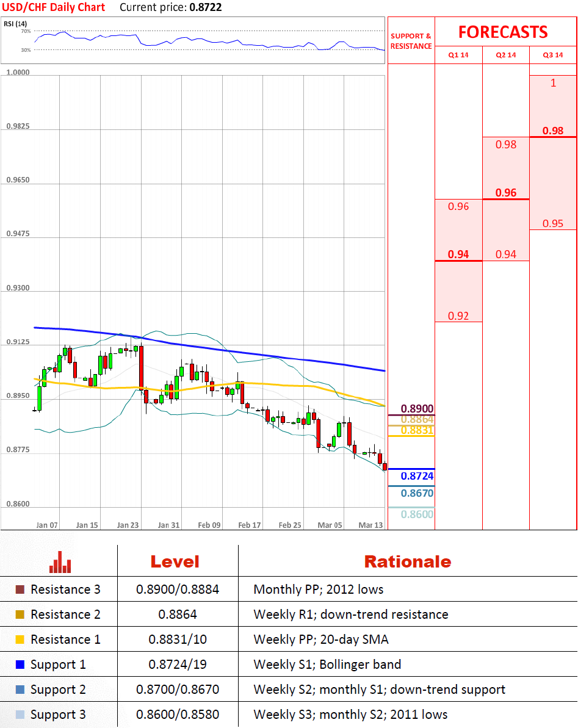The width and height of the screenshot is (578, 728).
Task: Select the Level column header in table
Action: pos(175,561)
